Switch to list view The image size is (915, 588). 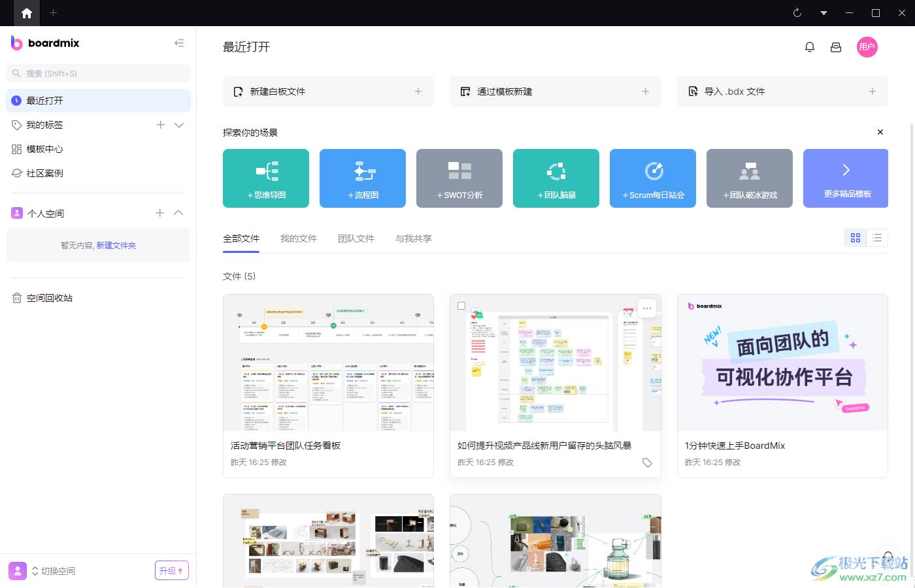(877, 238)
